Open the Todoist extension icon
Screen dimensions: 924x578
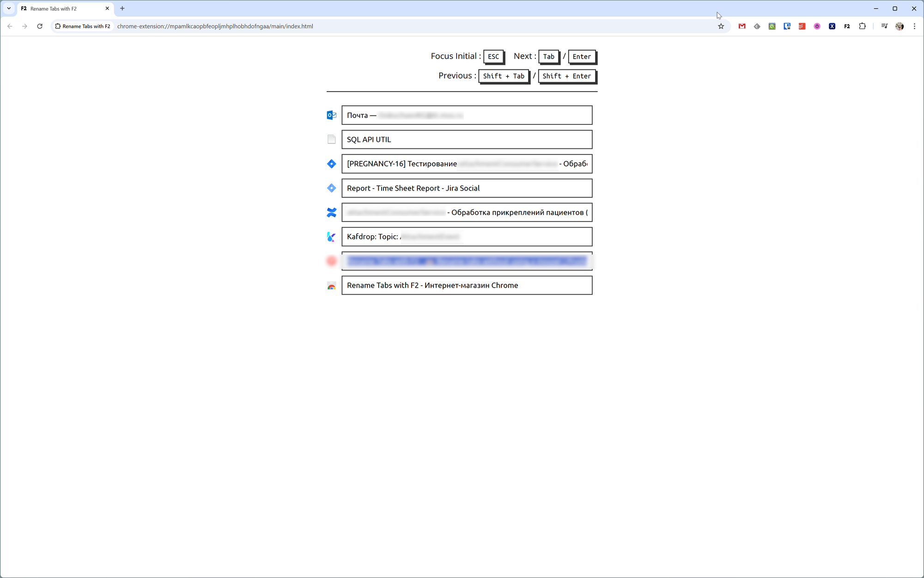click(802, 26)
